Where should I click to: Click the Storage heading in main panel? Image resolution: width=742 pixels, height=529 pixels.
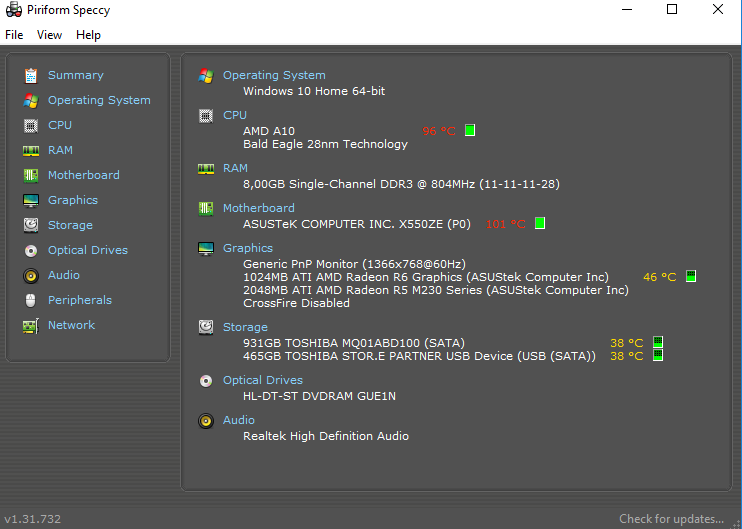pos(245,327)
